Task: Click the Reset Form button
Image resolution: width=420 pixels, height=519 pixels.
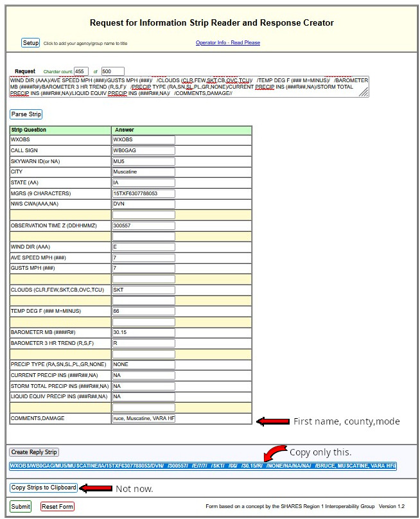Action: [x=57, y=507]
